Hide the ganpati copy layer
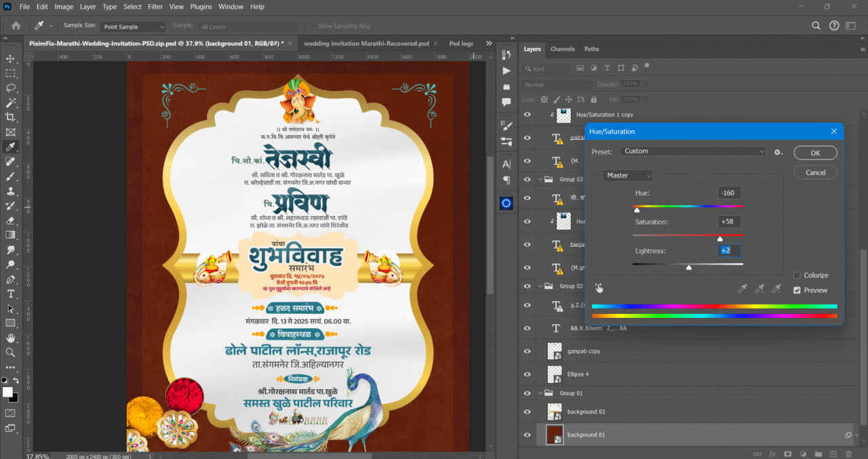This screenshot has height=459, width=868. pyautogui.click(x=527, y=351)
